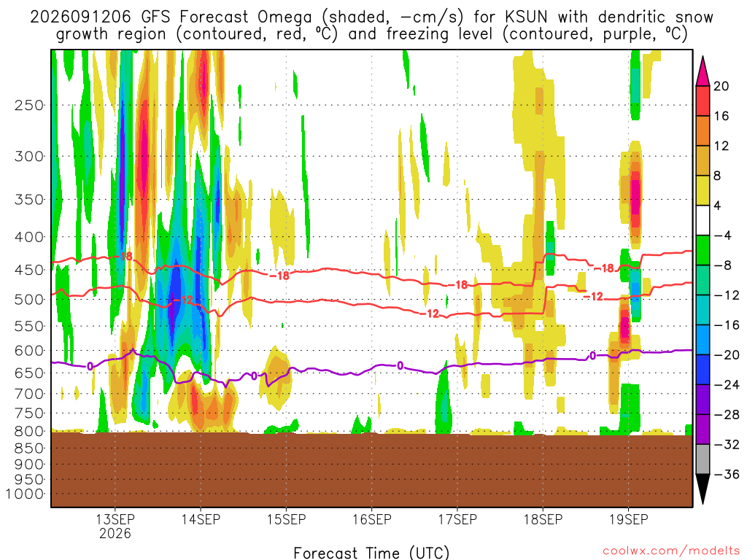The height and width of the screenshot is (560, 747).
Task: Click the 13SEP time axis label
Action: pyautogui.click(x=115, y=519)
